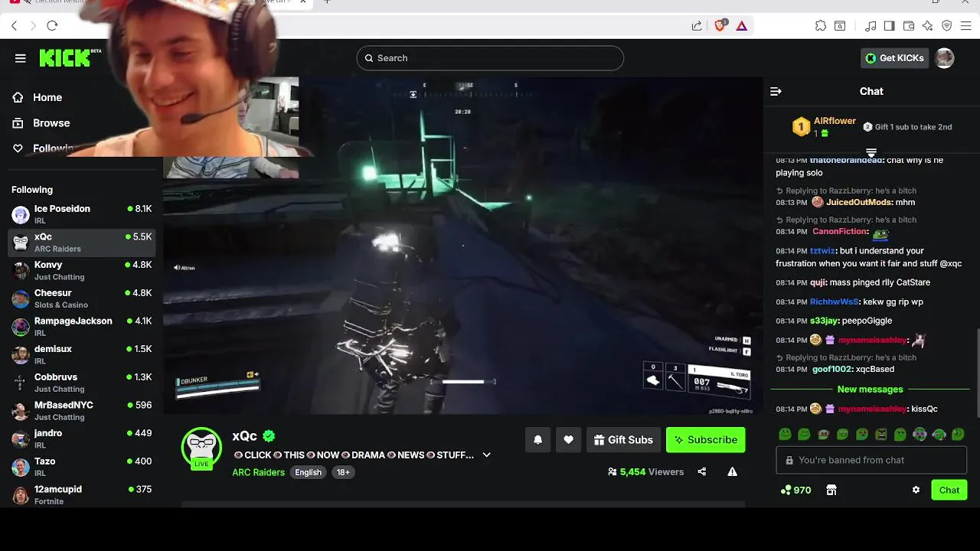The height and width of the screenshot is (551, 980).
Task: Open the user profile avatar
Action: pos(945,58)
